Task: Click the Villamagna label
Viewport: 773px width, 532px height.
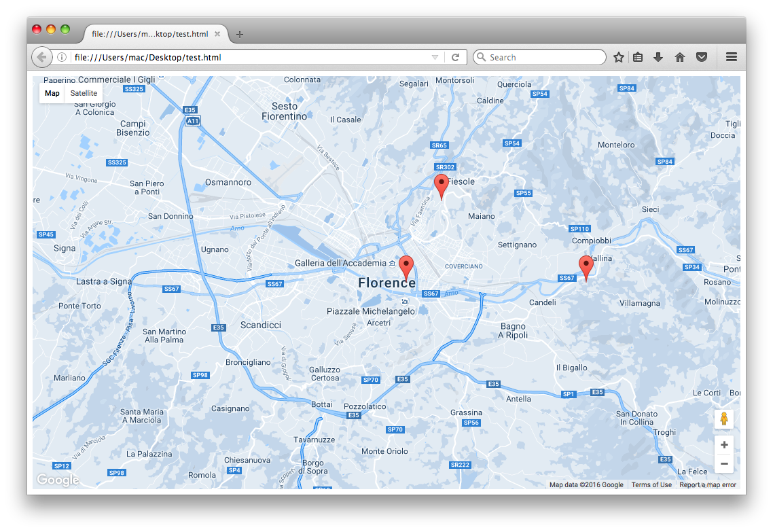Action: 639,303
